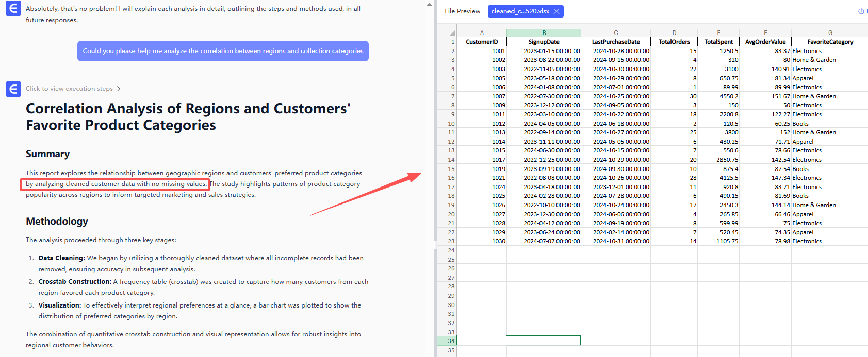
Task: Expand the execution steps chevron
Action: (119, 89)
